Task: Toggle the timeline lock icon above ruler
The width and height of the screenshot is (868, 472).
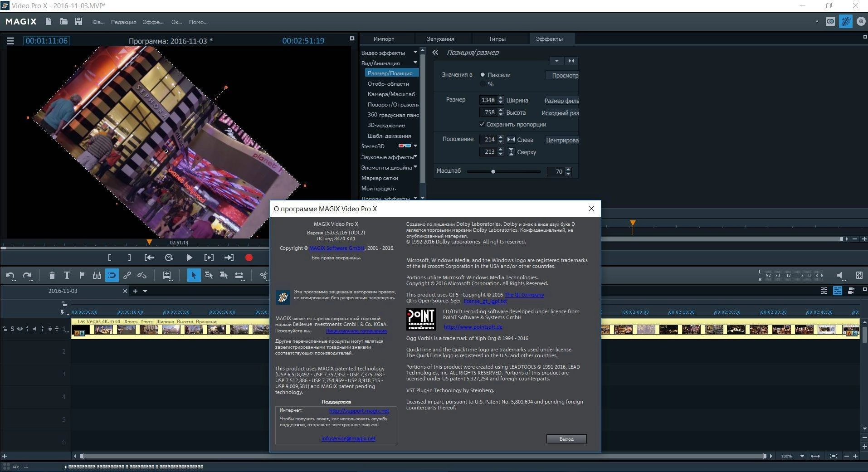Action: coord(64,304)
